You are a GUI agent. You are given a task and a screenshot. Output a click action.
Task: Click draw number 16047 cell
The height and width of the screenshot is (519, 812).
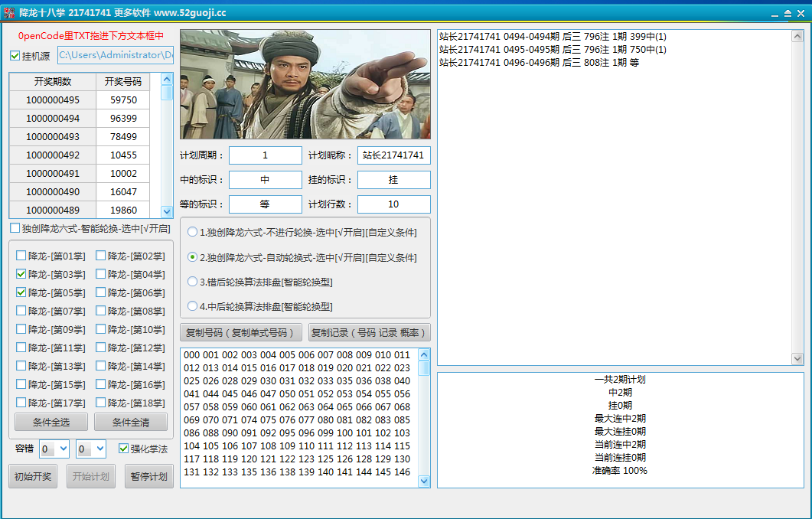123,191
